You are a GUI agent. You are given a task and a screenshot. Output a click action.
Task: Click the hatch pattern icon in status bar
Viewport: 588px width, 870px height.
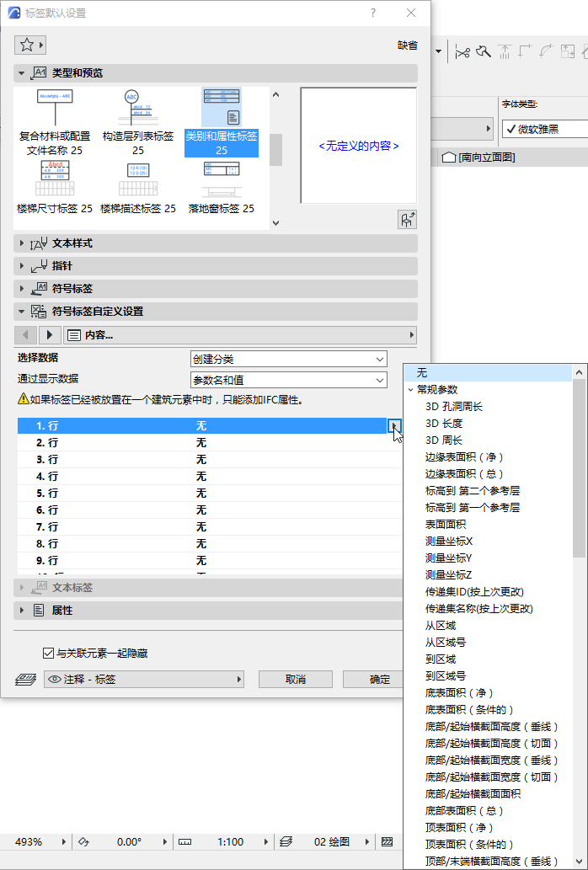[388, 841]
